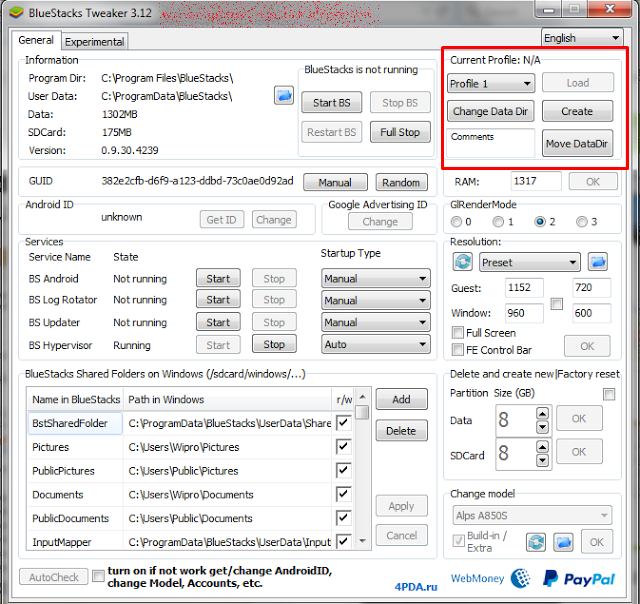This screenshot has height=604, width=640.
Task: Tick the Delete and create new partition checkbox
Action: pyautogui.click(x=609, y=394)
